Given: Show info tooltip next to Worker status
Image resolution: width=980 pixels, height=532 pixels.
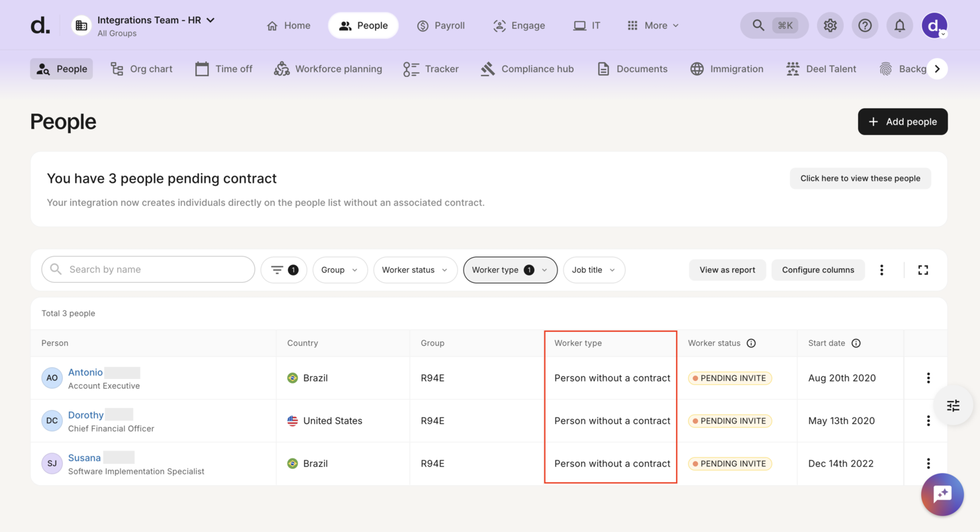Looking at the screenshot, I should (751, 343).
